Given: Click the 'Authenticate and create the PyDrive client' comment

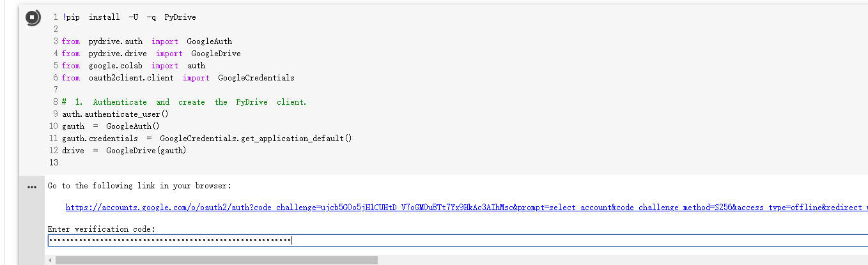Looking at the screenshot, I should (185, 102).
